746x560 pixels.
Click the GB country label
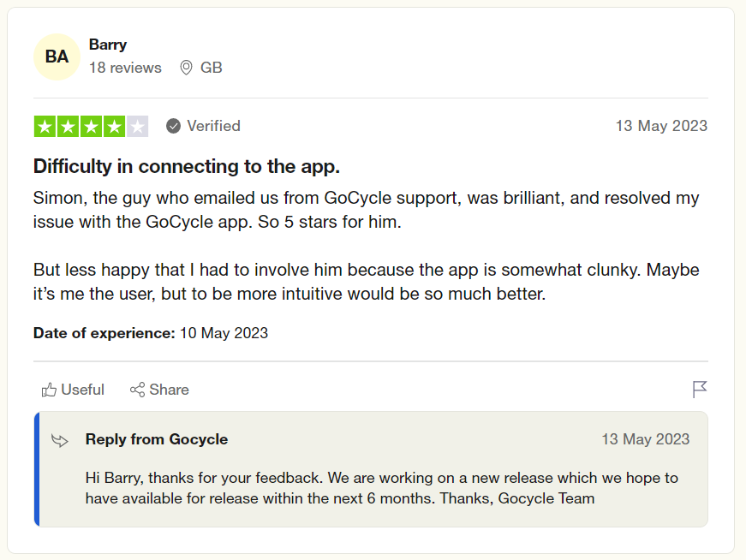(212, 68)
